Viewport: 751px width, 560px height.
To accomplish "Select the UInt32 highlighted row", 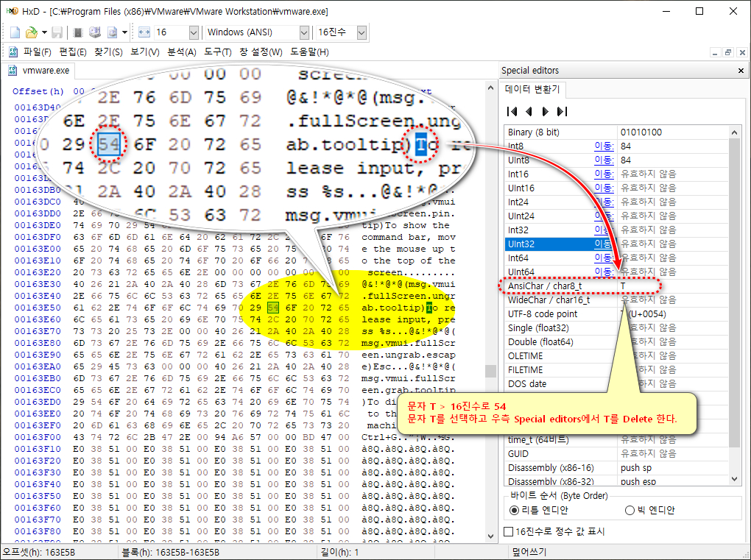I will pyautogui.click(x=616, y=244).
